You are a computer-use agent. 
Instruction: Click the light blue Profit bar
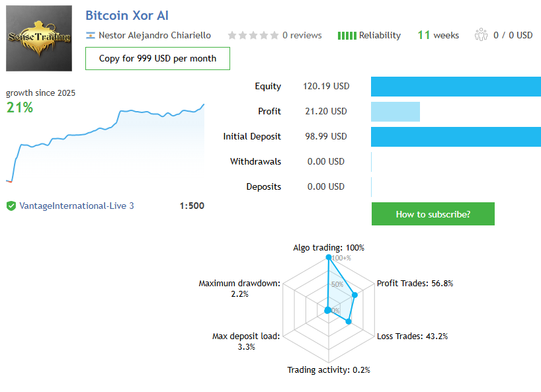(395, 112)
